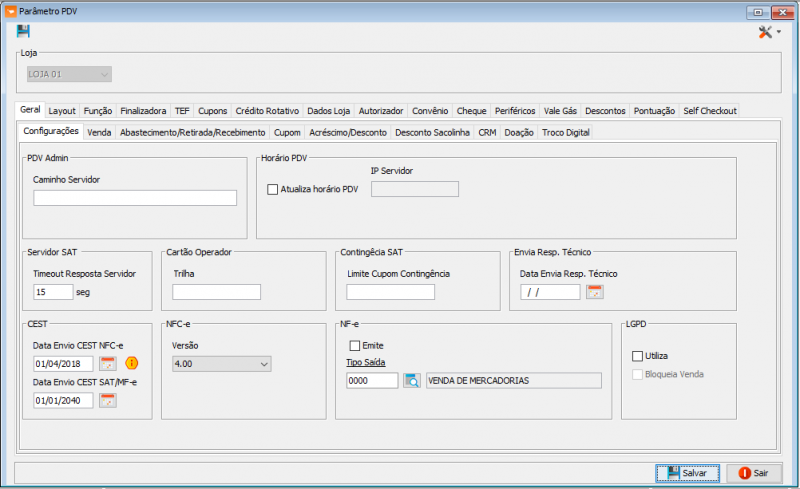
Task: Open Abastecimento/Retirada/Recebimento sub-tab
Action: click(192, 133)
